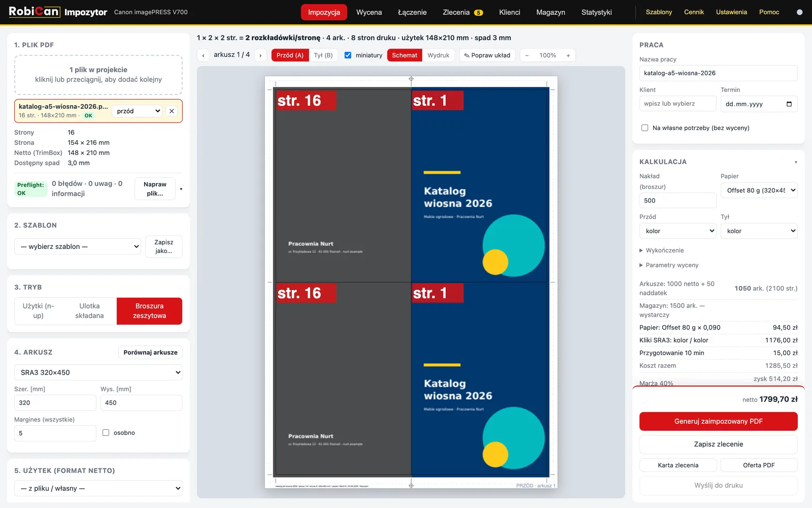Open the SRA3 320×450 sheet dropdown

(x=98, y=372)
